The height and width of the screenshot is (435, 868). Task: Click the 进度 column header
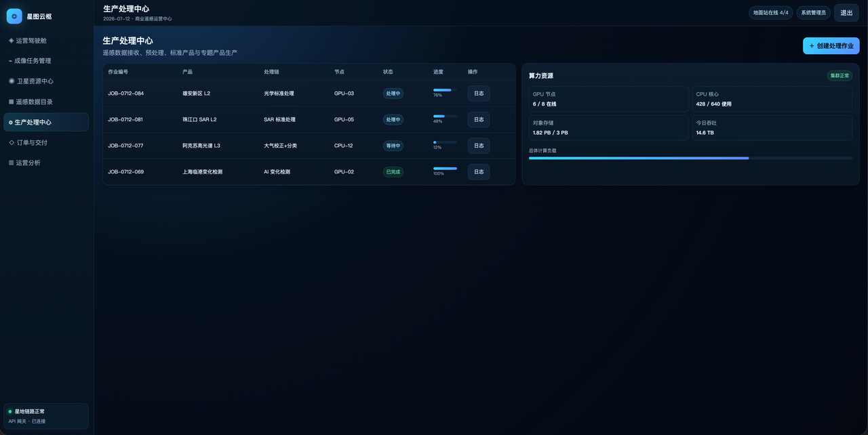(x=438, y=72)
